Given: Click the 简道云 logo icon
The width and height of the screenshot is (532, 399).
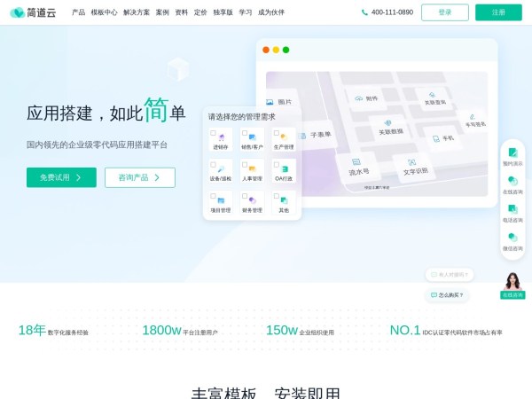Looking at the screenshot, I should pos(17,12).
